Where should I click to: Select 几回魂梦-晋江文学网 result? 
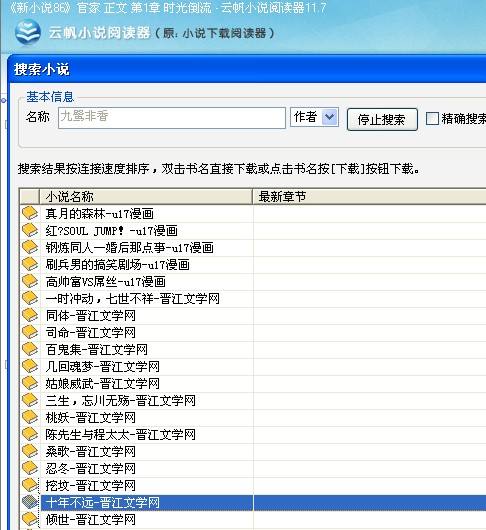tap(102, 367)
